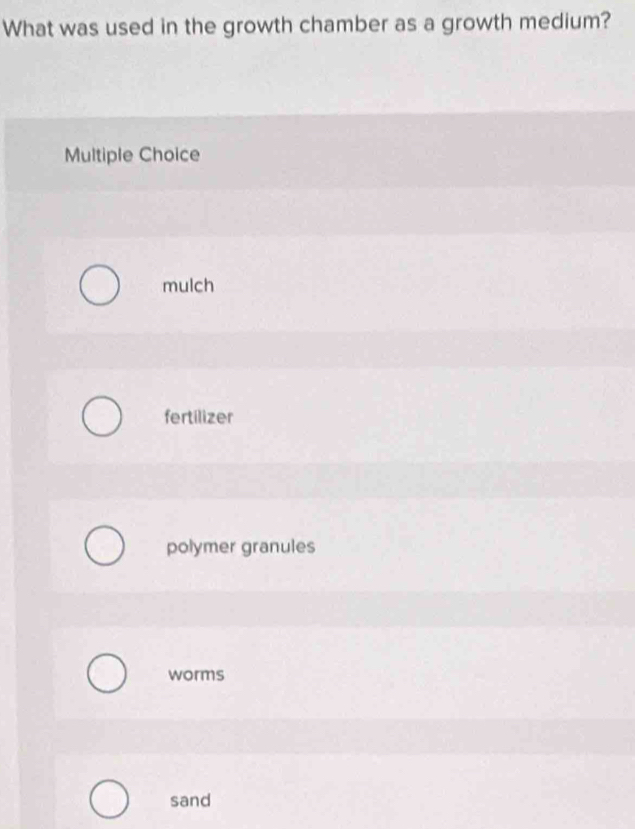Image resolution: width=635 pixels, height=829 pixels.
Task: Click the 'fertilizer' answer text
Action: point(200,417)
